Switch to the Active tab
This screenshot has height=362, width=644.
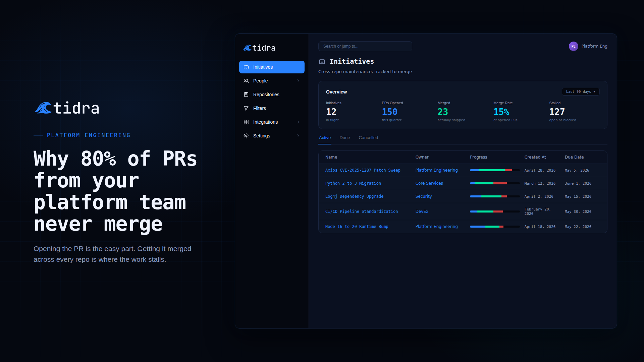click(325, 138)
